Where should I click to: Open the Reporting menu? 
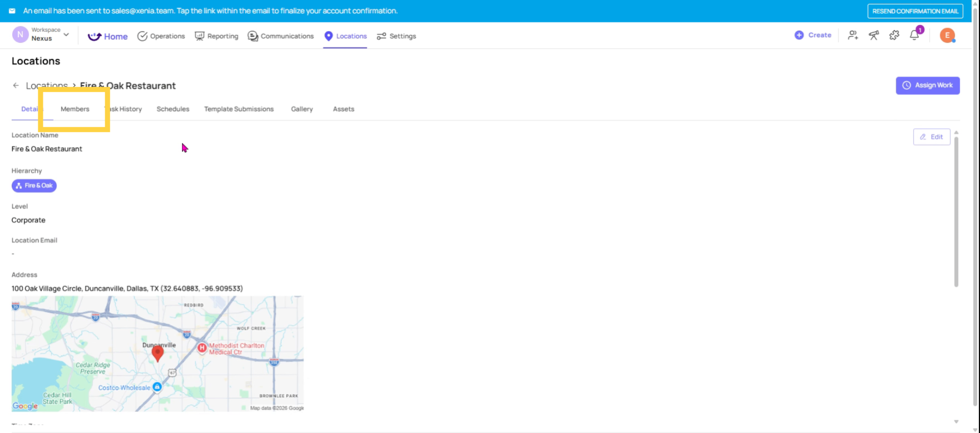pyautogui.click(x=216, y=36)
